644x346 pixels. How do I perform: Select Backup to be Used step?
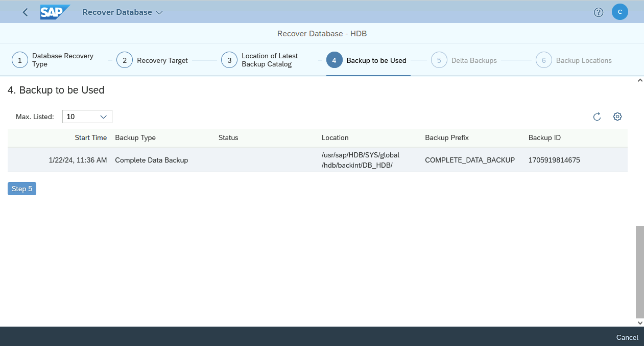pos(376,60)
